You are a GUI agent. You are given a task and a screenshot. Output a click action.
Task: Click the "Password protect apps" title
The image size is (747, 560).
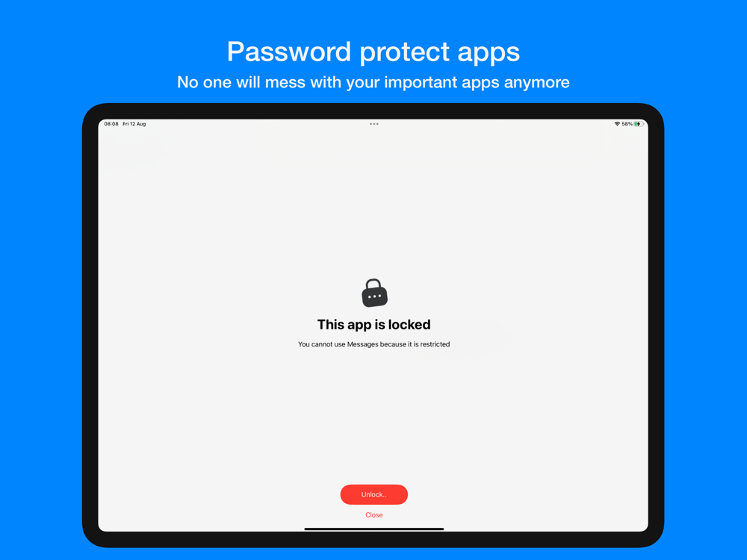[373, 52]
